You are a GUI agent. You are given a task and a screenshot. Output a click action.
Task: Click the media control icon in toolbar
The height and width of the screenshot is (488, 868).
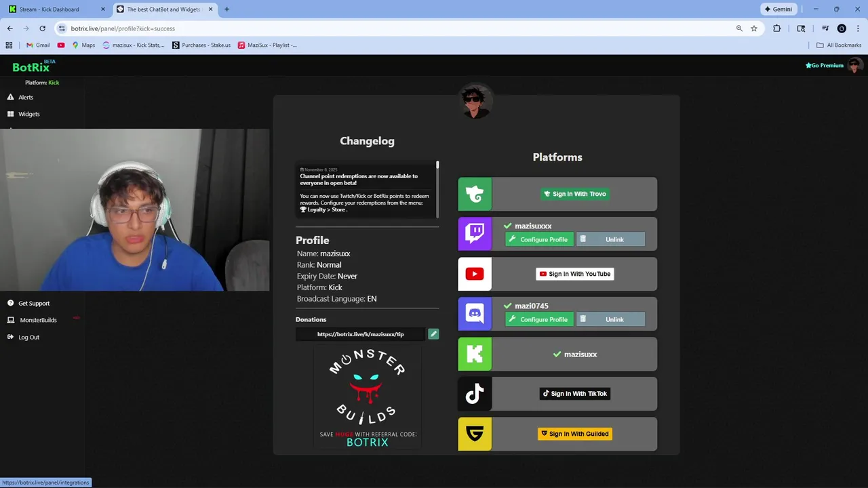825,28
